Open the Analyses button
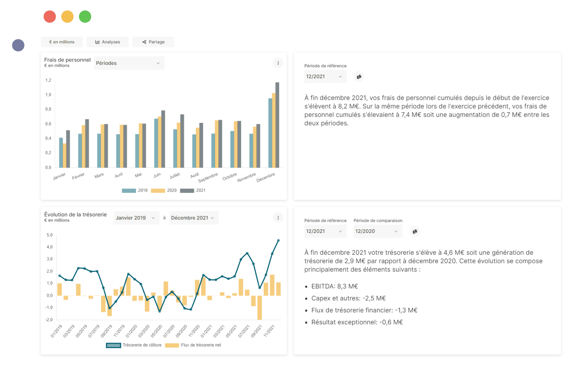The height and width of the screenshot is (392, 570). coord(108,42)
